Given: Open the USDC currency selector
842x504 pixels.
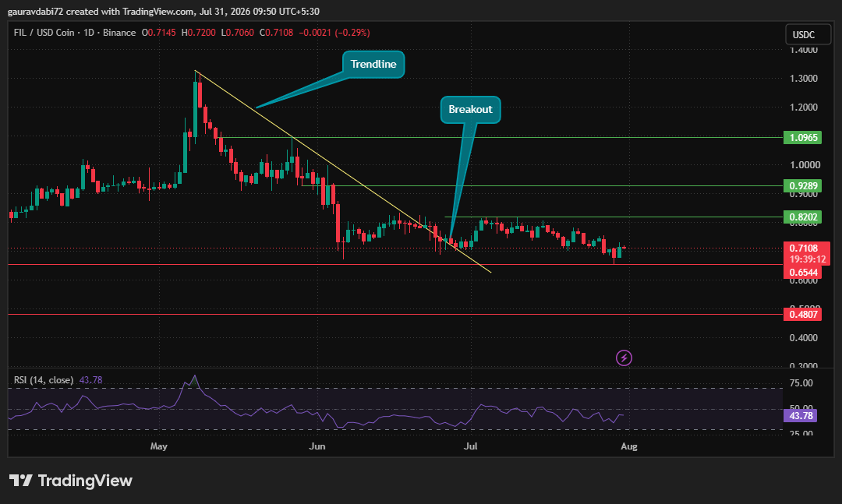Looking at the screenshot, I should coord(808,34).
